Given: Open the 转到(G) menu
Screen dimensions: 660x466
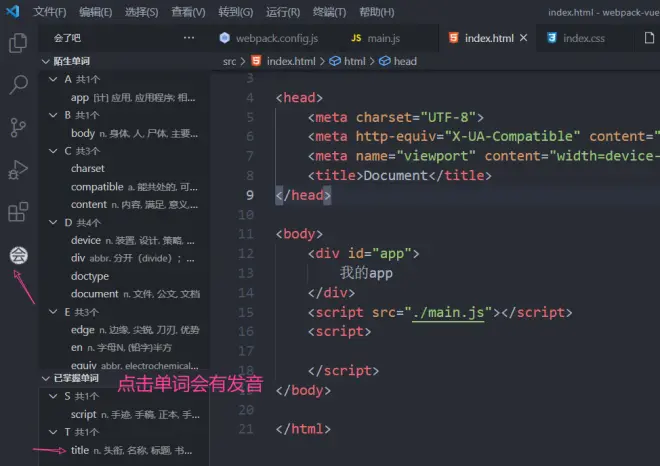Looking at the screenshot, I should (x=236, y=12).
